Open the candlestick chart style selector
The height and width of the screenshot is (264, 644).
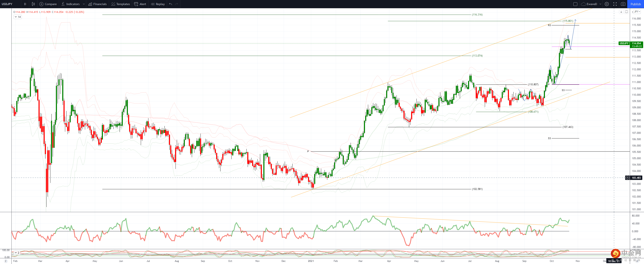33,4
